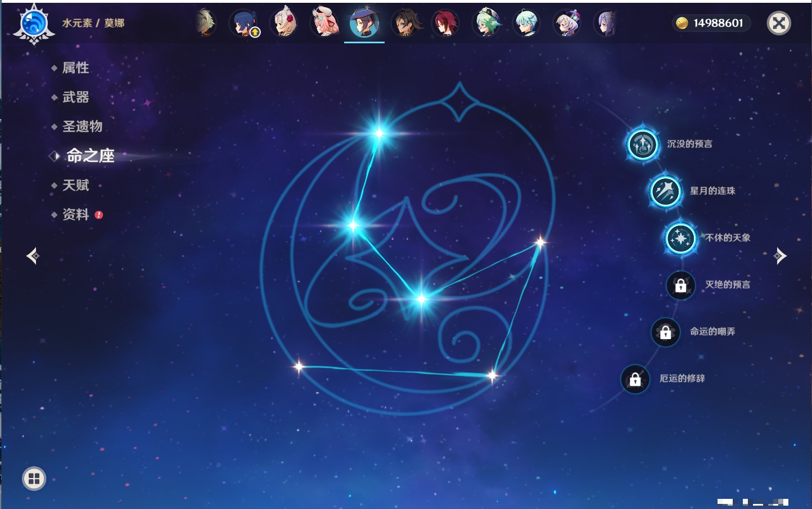Select the light-blue-haired character portrait
812x509 pixels.
tap(526, 23)
